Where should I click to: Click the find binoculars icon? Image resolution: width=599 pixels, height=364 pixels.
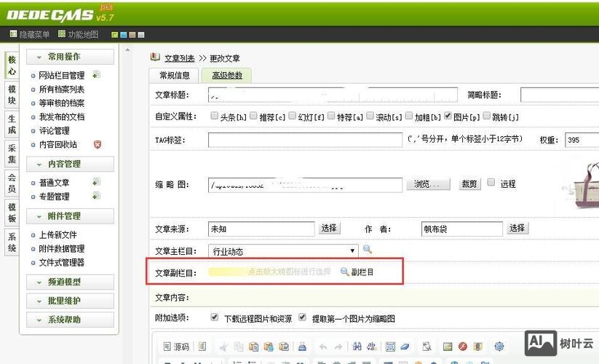(x=357, y=347)
